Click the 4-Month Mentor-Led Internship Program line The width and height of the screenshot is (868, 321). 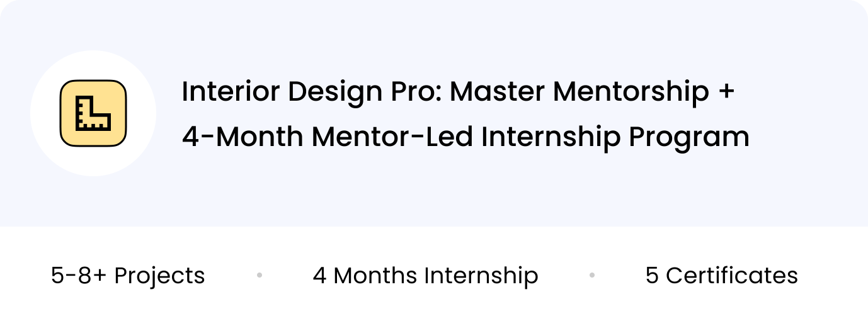pyautogui.click(x=465, y=137)
